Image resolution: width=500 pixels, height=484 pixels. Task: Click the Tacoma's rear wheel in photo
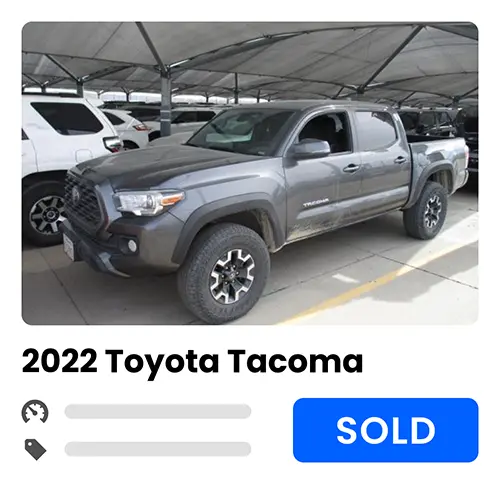[x=426, y=211]
